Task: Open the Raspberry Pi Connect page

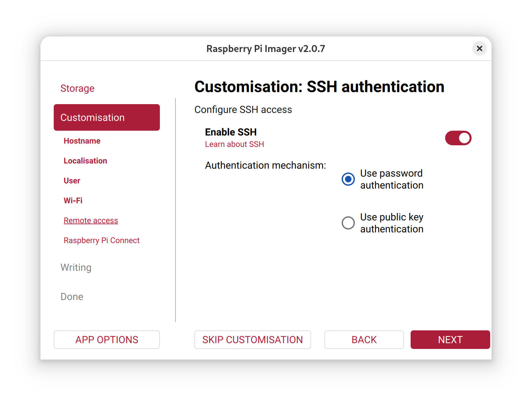Action: coord(101,240)
